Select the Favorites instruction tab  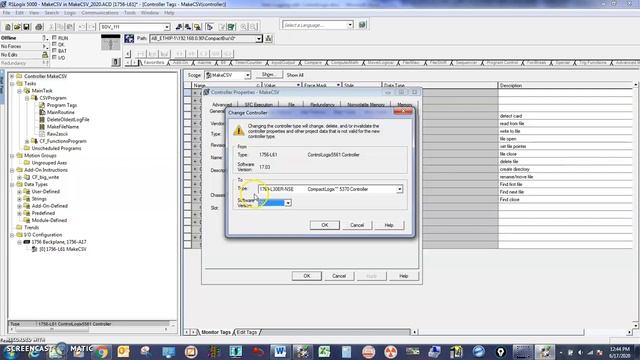click(x=153, y=62)
